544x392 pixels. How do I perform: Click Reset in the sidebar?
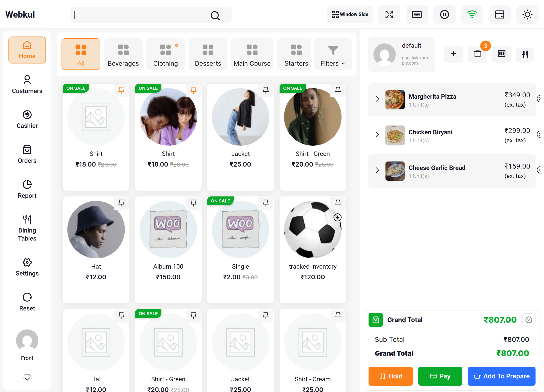27,302
